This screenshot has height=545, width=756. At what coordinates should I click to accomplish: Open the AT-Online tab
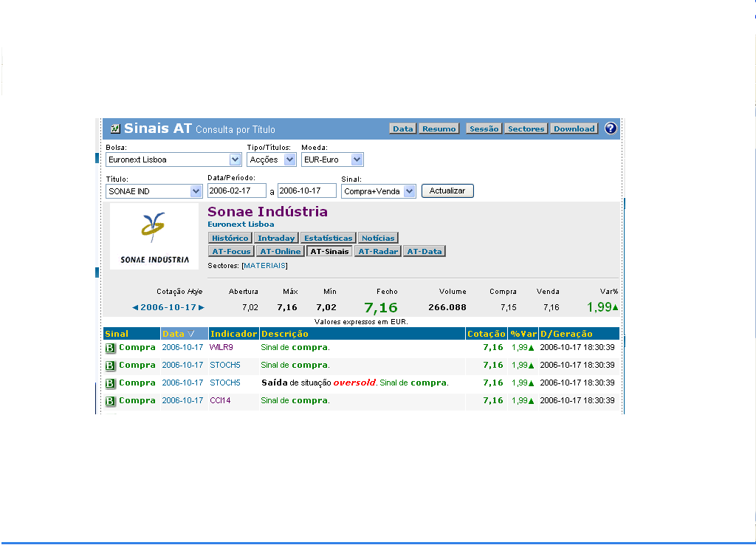(x=280, y=251)
